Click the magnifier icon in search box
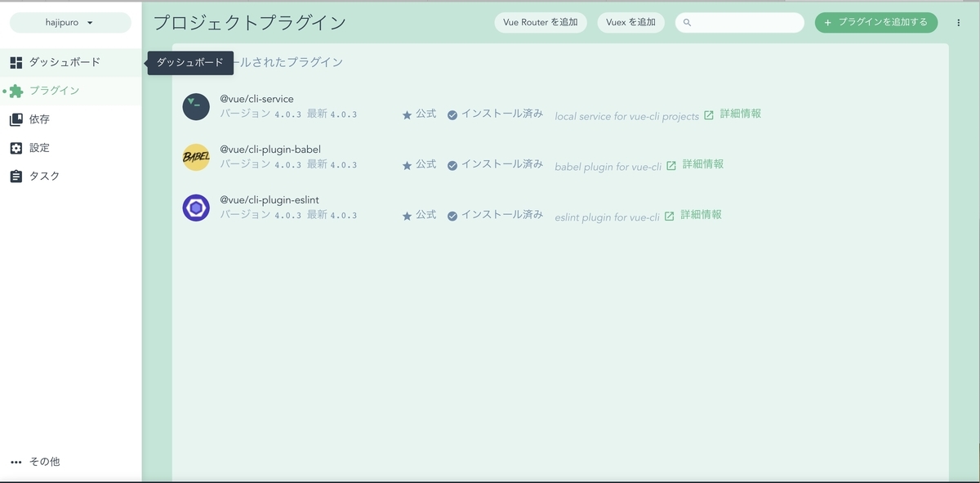The height and width of the screenshot is (483, 980). pyautogui.click(x=687, y=23)
